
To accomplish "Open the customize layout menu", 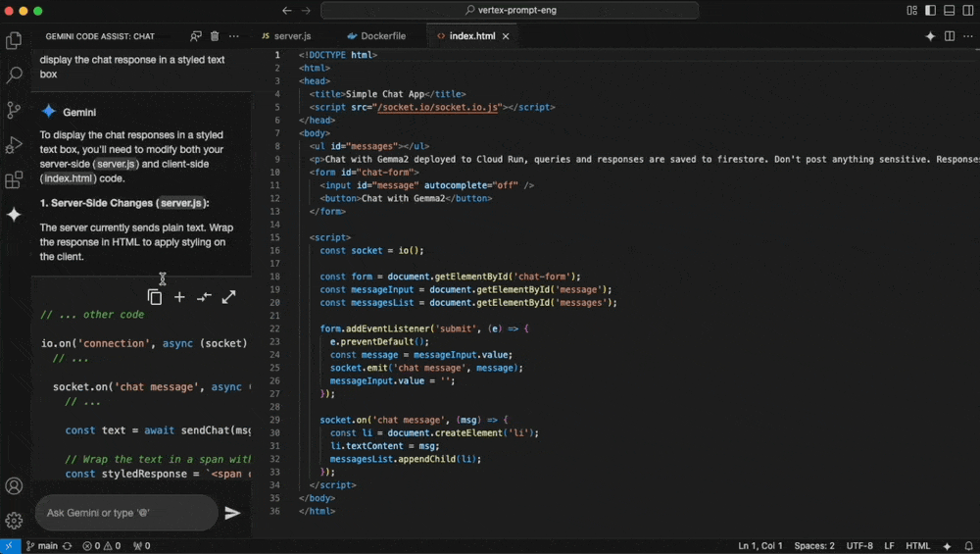I will [911, 10].
